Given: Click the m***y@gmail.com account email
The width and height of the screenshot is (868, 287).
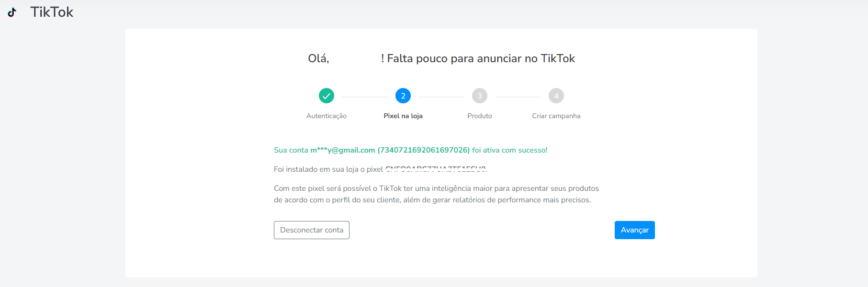Looking at the screenshot, I should (x=343, y=150).
